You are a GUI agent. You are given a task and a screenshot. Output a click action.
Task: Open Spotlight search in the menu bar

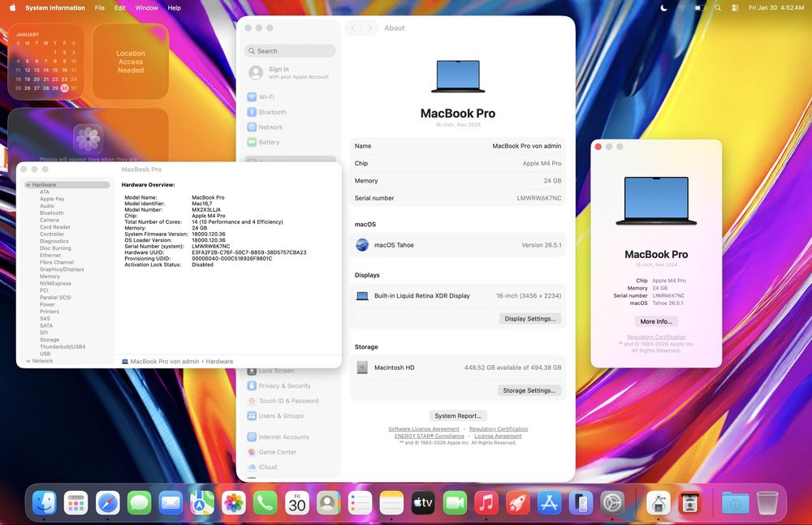click(x=718, y=8)
